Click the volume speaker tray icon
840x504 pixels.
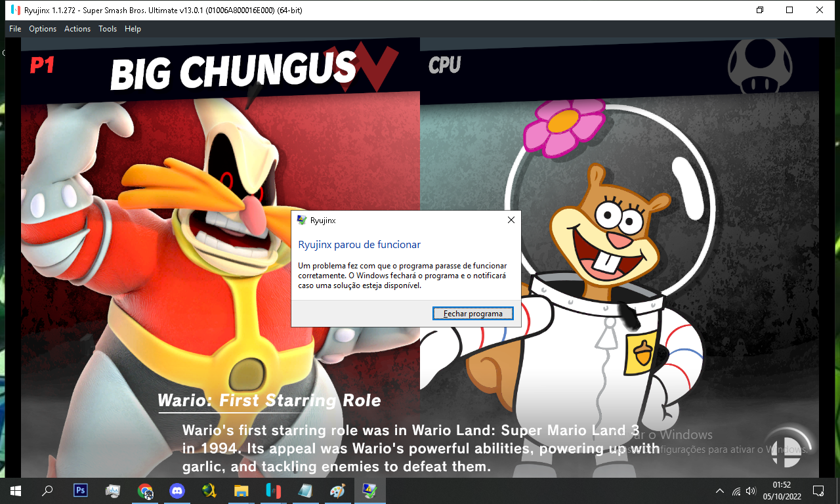pyautogui.click(x=751, y=491)
